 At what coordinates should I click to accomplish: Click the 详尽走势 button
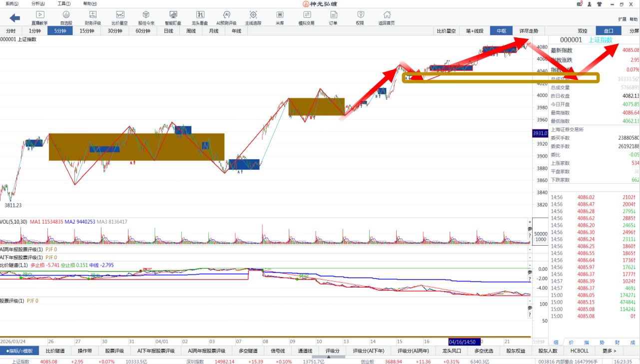(x=529, y=31)
